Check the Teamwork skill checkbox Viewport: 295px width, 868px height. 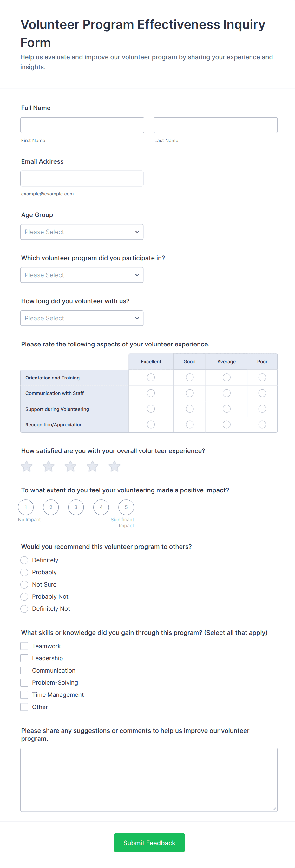pos(24,646)
